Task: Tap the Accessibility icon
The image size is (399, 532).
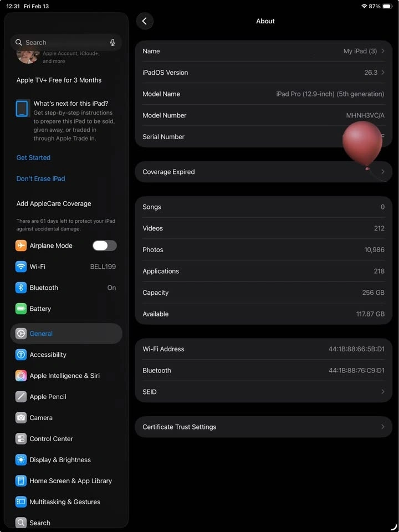Action: tap(21, 355)
